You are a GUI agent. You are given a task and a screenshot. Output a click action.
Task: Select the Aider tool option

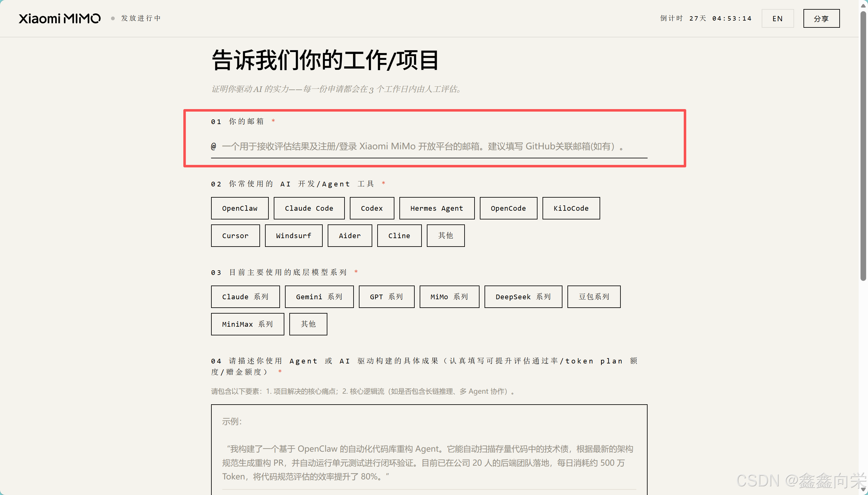(350, 236)
